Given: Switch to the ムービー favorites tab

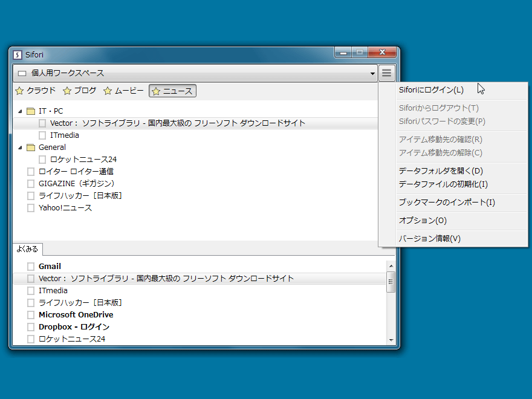Looking at the screenshot, I should pyautogui.click(x=124, y=91).
